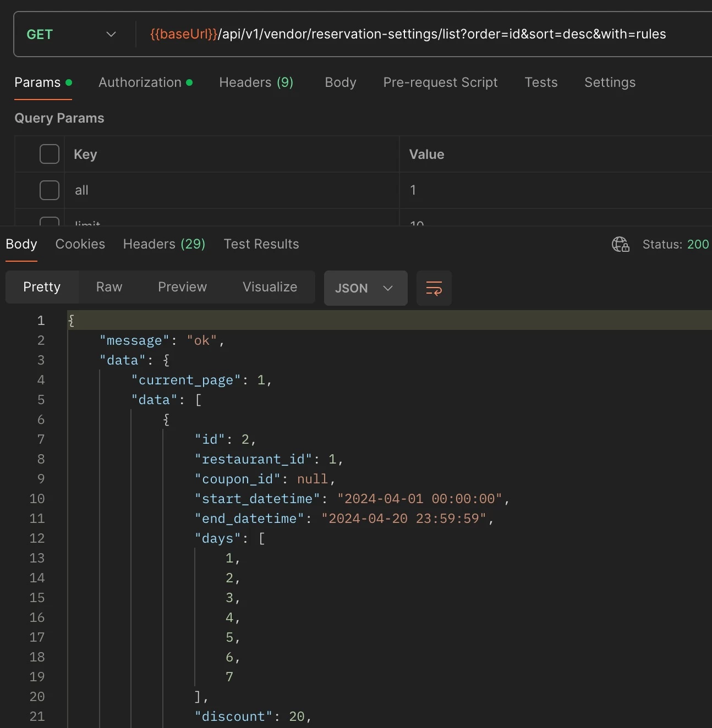Open the request Settings tab
Screen dimensions: 712x728
610,82
